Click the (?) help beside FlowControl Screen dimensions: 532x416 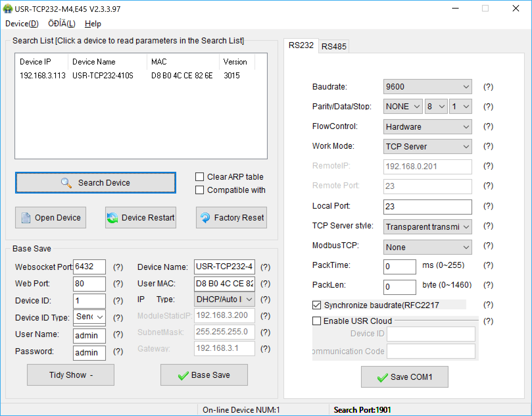488,126
